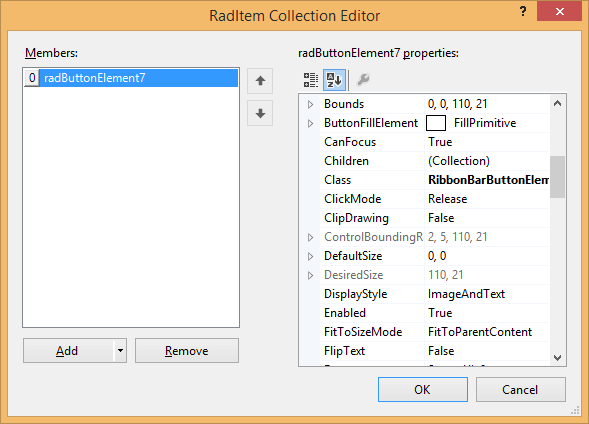
Task: Open the Add button dropdown arrow
Action: pyautogui.click(x=120, y=350)
